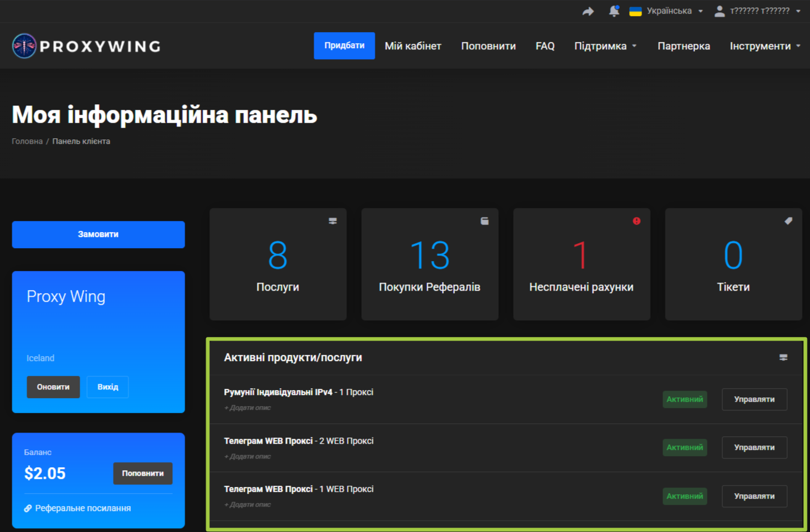Open the Покупки Рефералів card showing 13
This screenshot has height=532, width=810.
point(430,264)
